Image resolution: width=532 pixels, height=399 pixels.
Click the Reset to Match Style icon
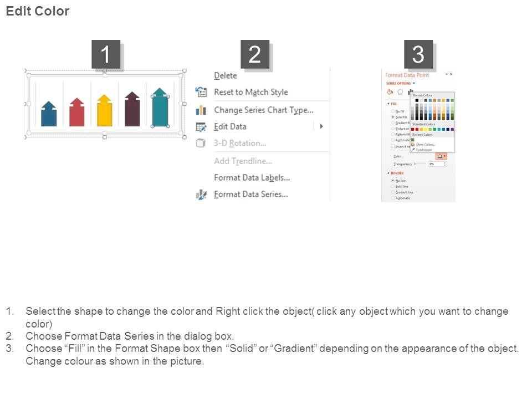202,92
